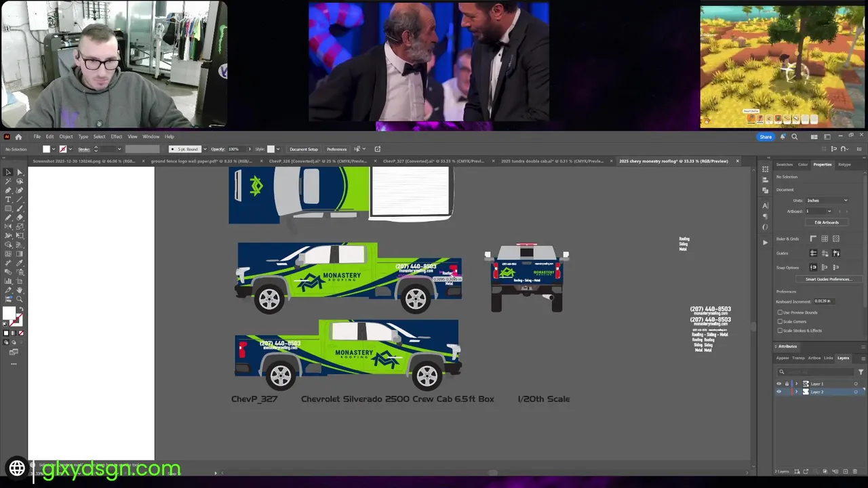
Task: Open Edit Toolbar three-dots button
Action: pyautogui.click(x=14, y=364)
